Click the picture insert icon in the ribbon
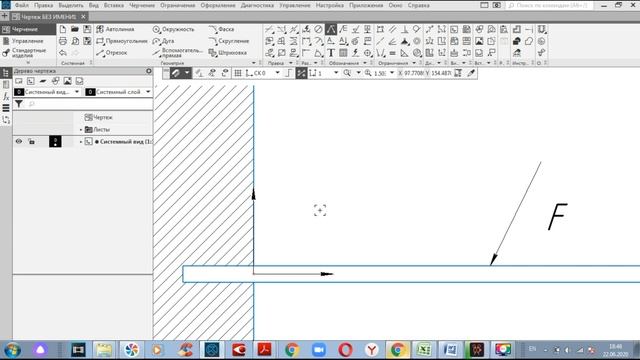Viewport: 640px width, 360px height. click(x=479, y=41)
